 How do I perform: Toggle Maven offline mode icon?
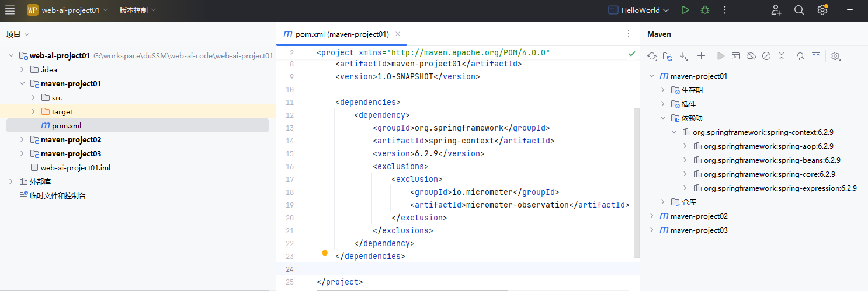[752, 56]
